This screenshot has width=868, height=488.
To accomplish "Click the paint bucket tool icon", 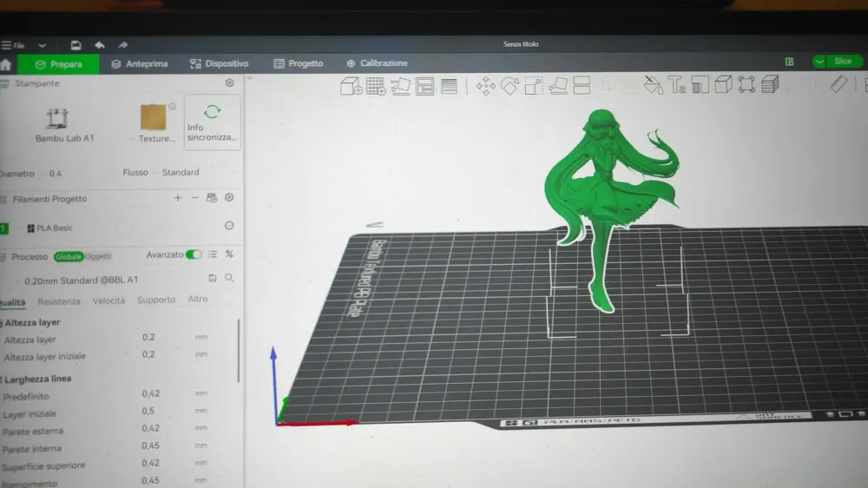I will (654, 85).
